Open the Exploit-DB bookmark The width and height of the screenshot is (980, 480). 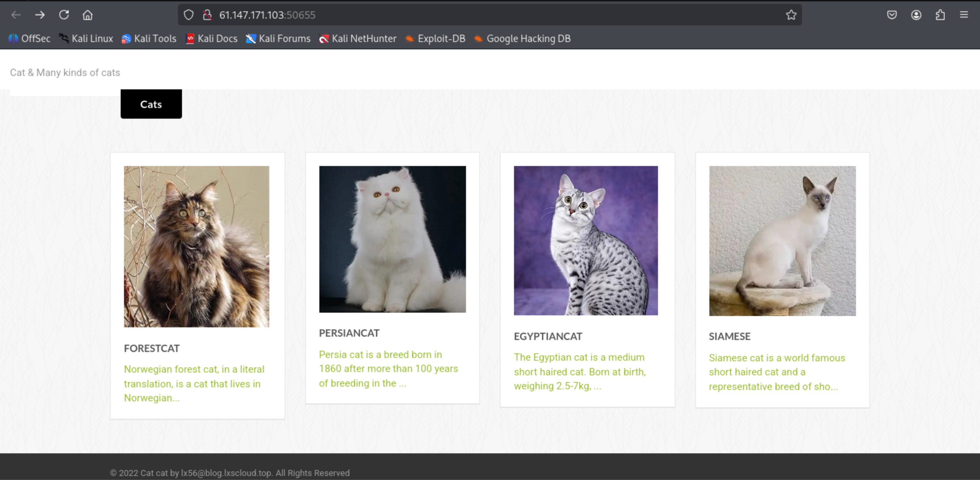coord(435,38)
